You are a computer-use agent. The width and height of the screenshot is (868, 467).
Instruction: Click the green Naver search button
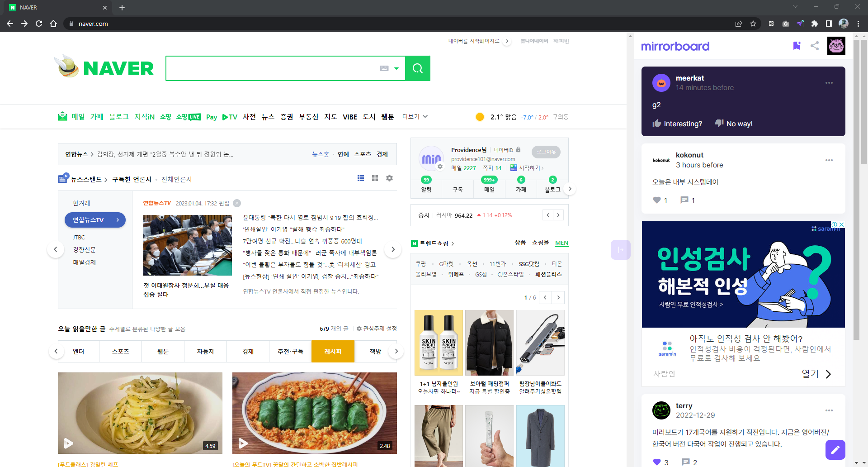[x=417, y=68]
